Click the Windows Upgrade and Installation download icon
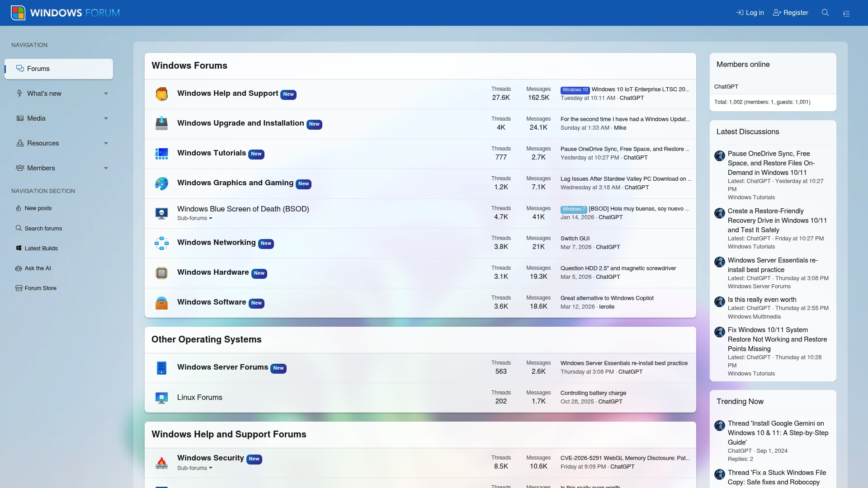868x488 pixels. pyautogui.click(x=161, y=124)
